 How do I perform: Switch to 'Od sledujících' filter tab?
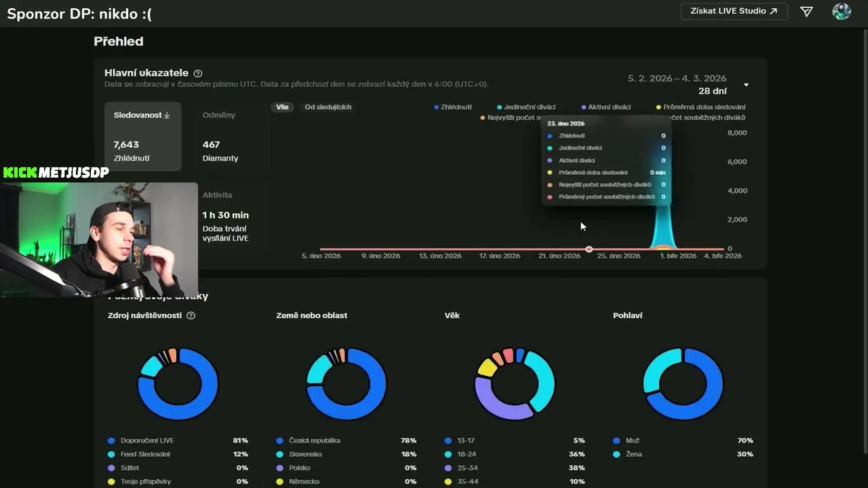point(328,107)
